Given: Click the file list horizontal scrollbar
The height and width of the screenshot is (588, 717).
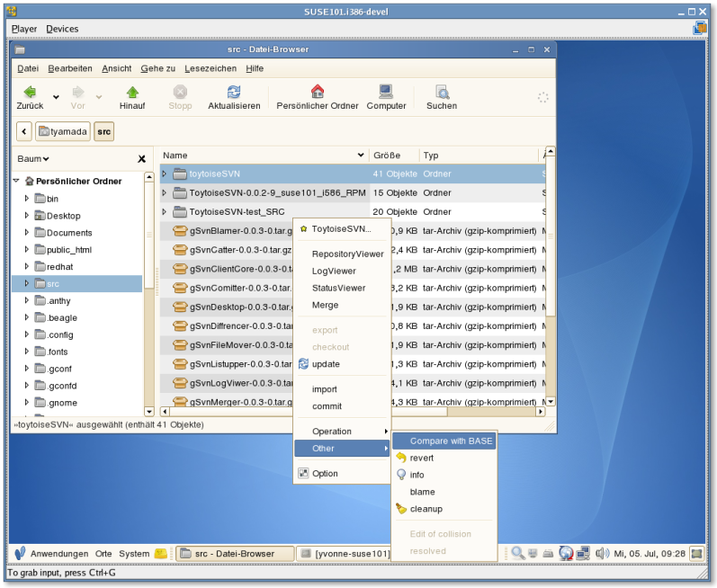Looking at the screenshot, I should coord(351,412).
